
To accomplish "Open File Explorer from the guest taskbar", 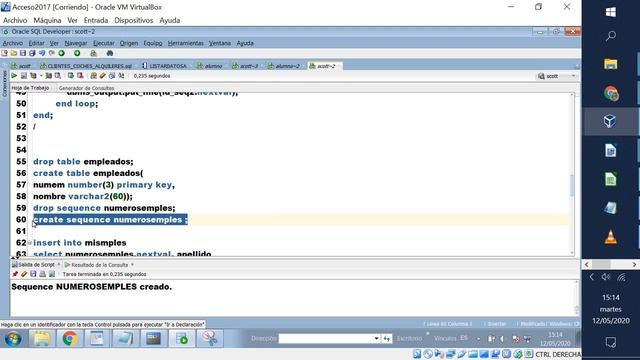I will (42, 339).
